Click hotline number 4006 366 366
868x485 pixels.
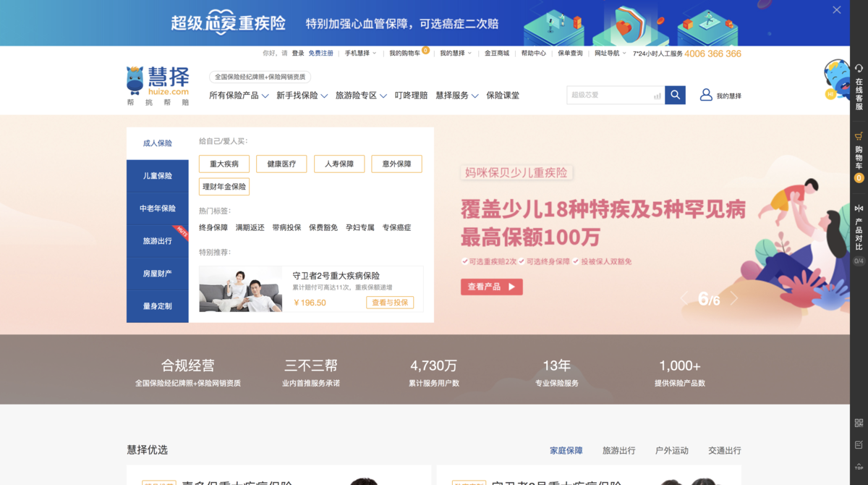point(712,54)
